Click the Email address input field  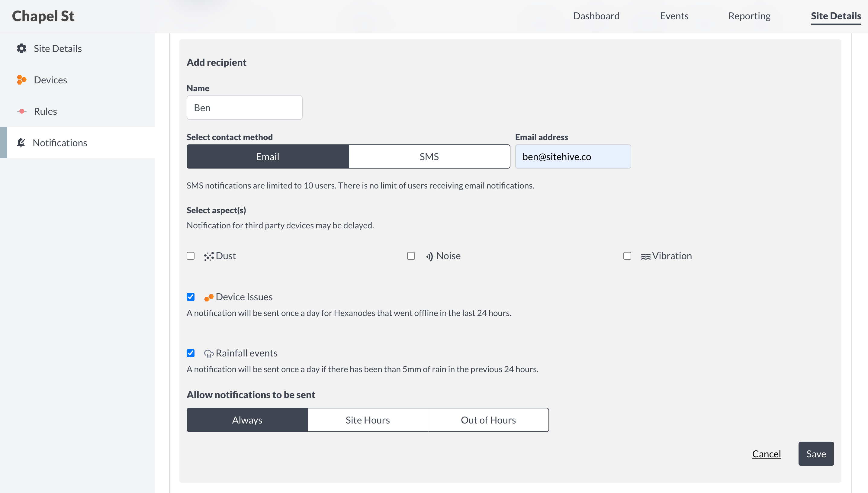(x=573, y=156)
